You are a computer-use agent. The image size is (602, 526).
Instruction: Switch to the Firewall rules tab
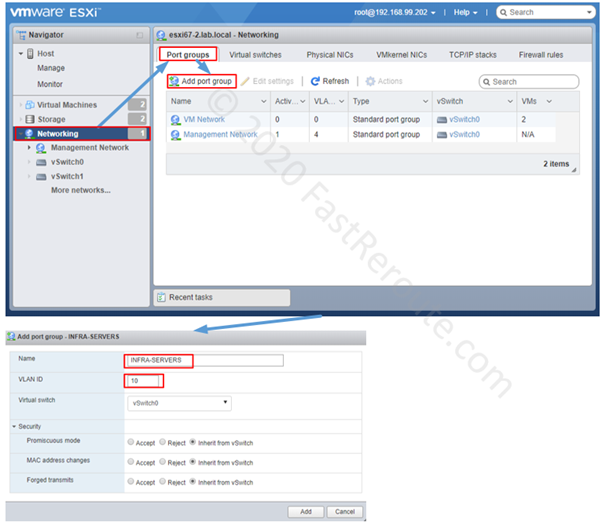click(541, 55)
